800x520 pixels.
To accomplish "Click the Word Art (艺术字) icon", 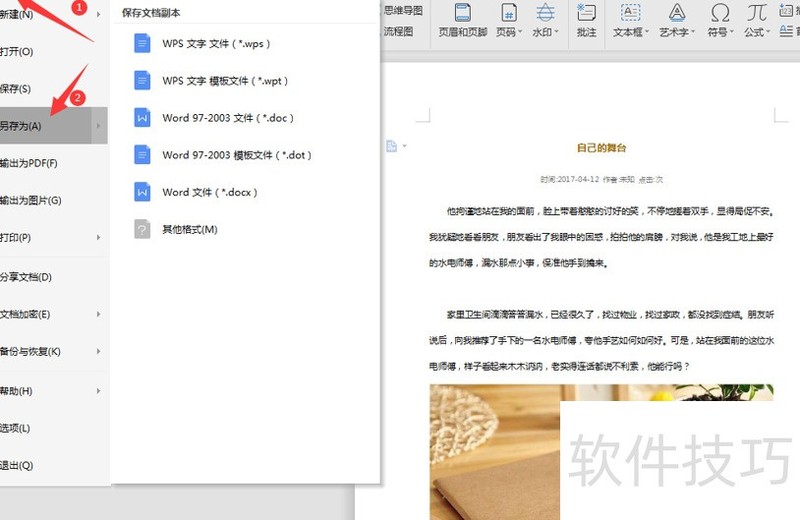I will 677,13.
